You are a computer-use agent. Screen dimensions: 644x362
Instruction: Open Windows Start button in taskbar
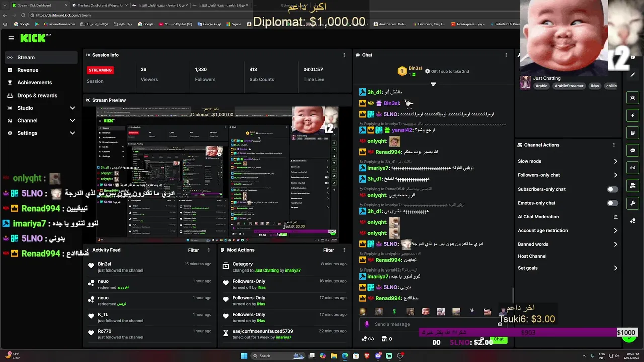(244, 356)
